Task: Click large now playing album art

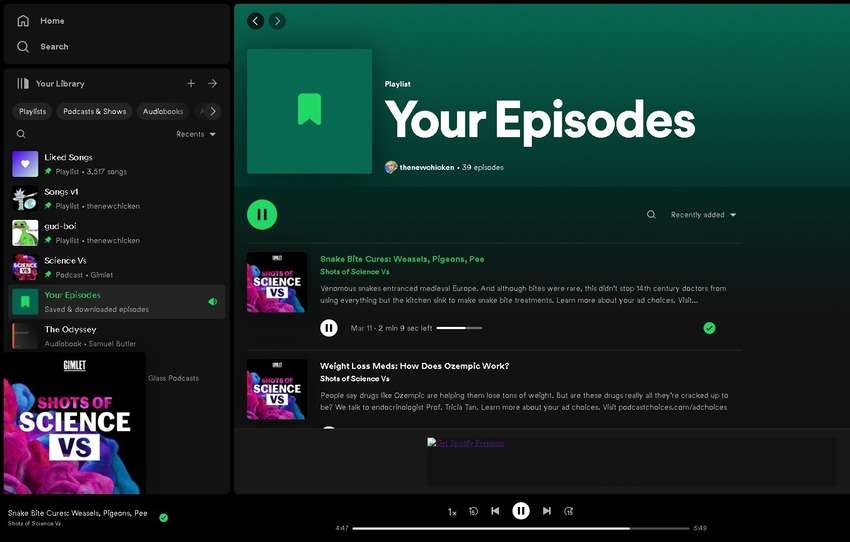Action: [x=74, y=423]
